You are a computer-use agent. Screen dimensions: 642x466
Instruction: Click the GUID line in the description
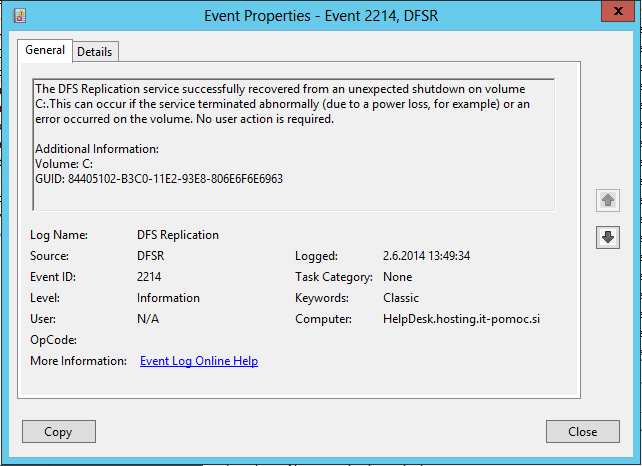[x=159, y=179]
